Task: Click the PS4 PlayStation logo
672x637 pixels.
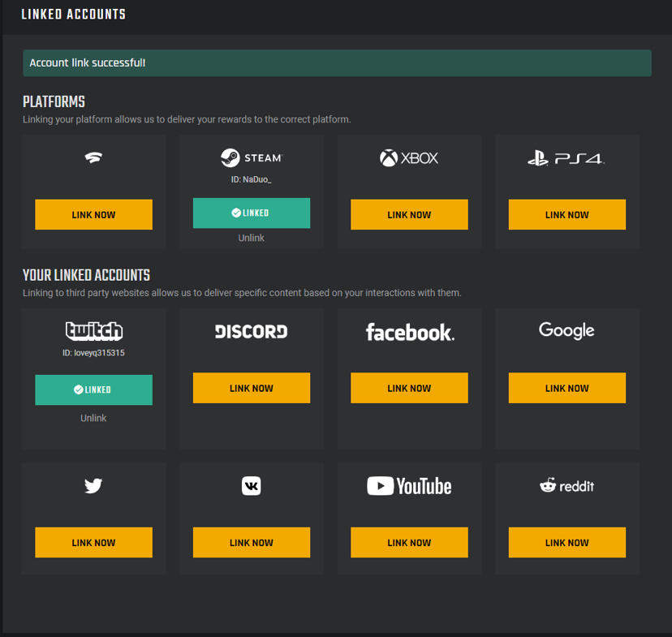Action: pos(566,158)
